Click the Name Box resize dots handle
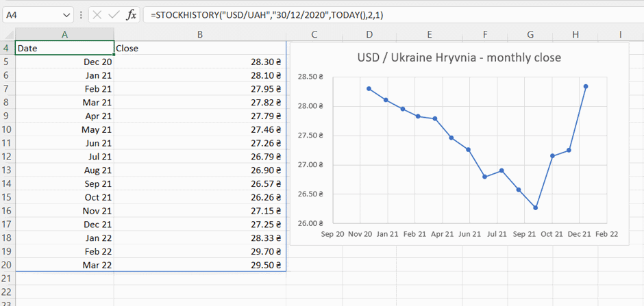 [81, 14]
